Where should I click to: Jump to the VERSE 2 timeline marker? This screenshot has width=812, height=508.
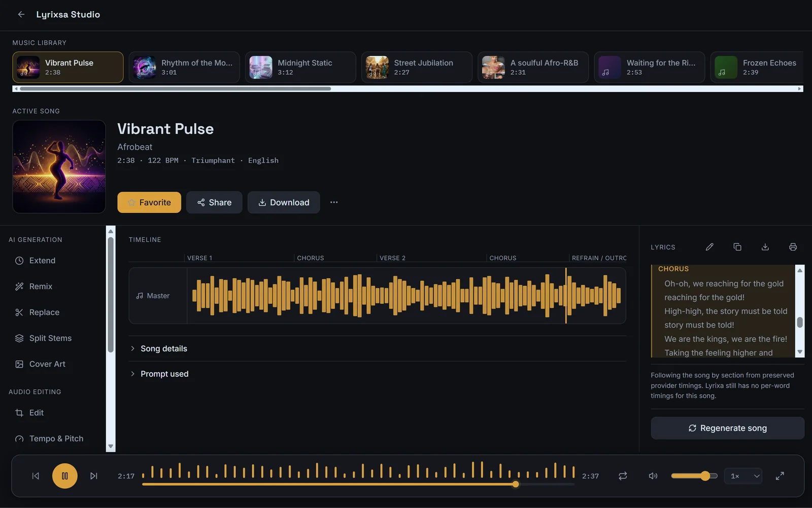(392, 258)
